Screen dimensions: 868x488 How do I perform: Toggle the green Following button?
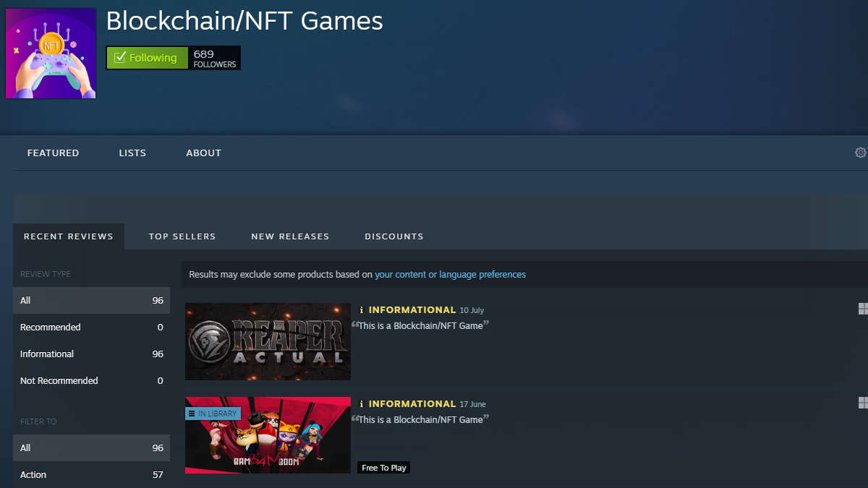(x=147, y=58)
